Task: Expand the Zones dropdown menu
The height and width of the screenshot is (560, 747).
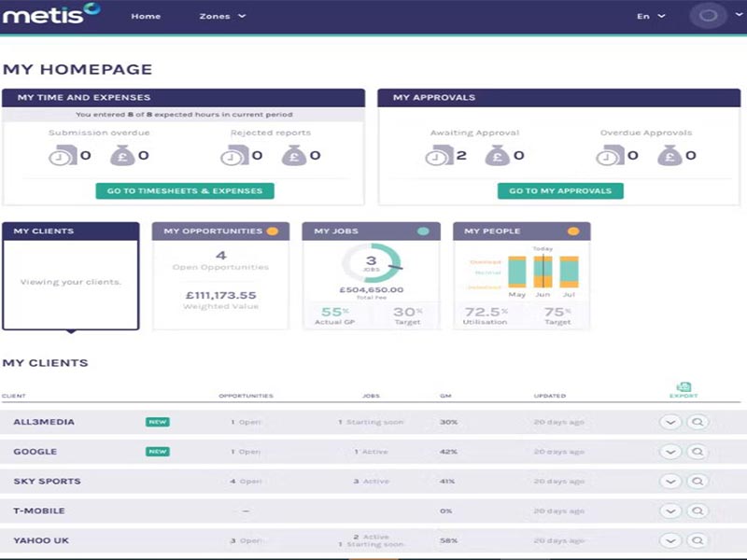Action: coord(222,16)
